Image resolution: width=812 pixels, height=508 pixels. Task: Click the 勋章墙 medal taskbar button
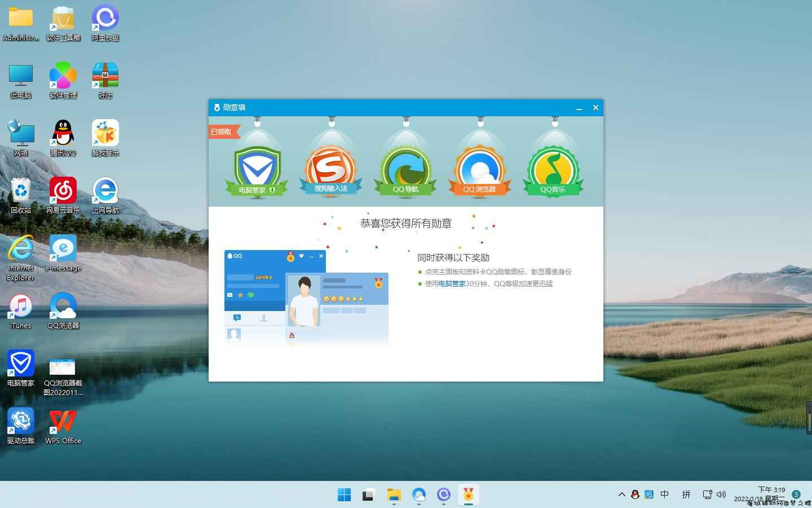[468, 495]
